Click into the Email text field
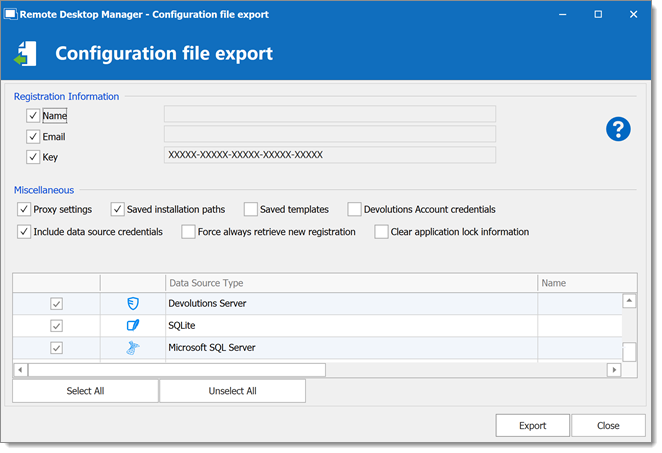662x453 pixels. 330,134
